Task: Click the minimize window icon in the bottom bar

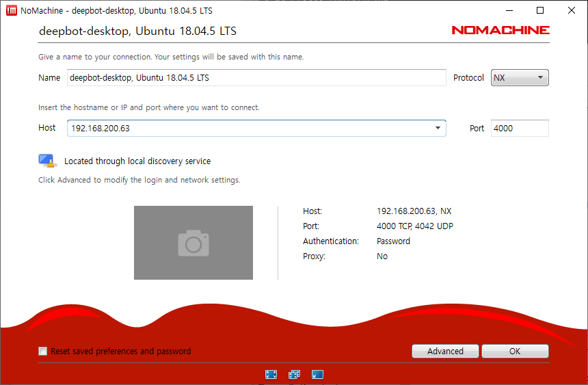Action: tap(317, 374)
